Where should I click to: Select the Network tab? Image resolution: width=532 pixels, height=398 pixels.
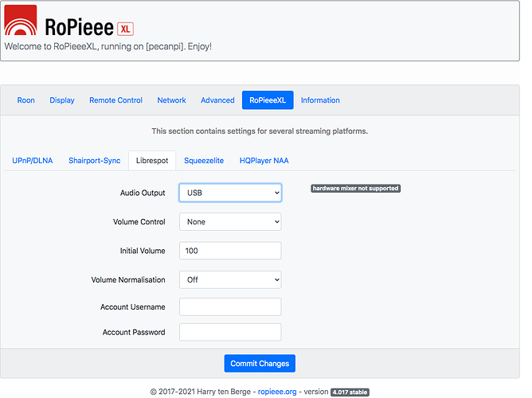click(172, 100)
